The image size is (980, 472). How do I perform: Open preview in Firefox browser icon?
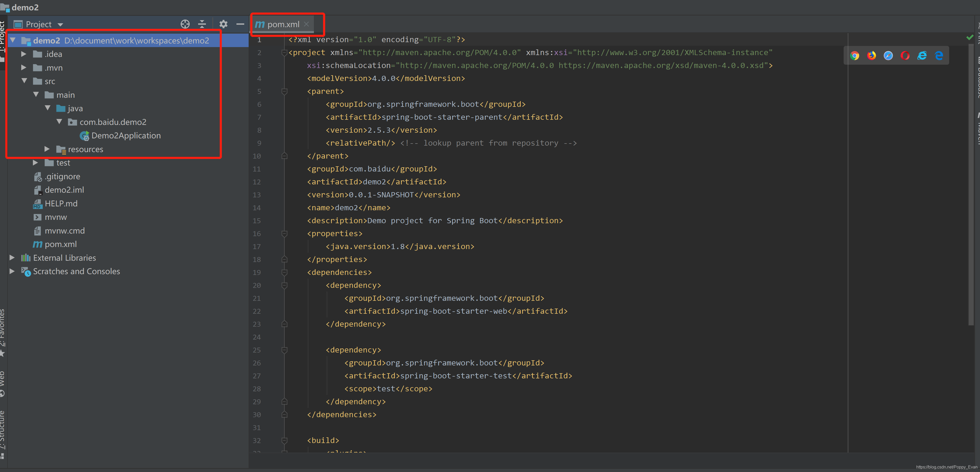(x=871, y=56)
